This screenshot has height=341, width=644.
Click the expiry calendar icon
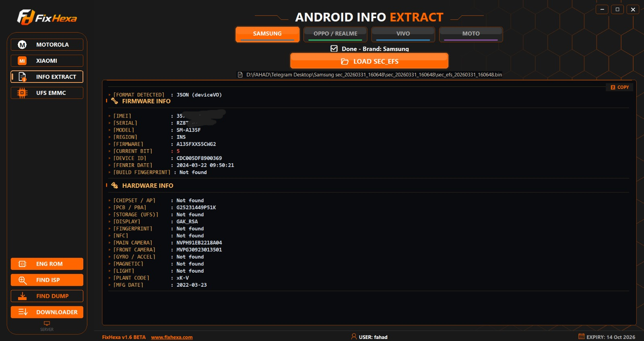pos(581,337)
